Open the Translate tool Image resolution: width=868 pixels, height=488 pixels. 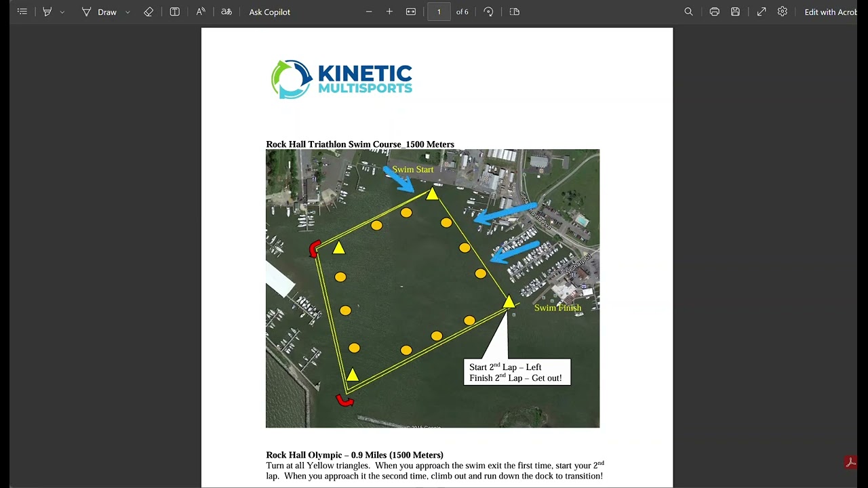click(x=226, y=12)
